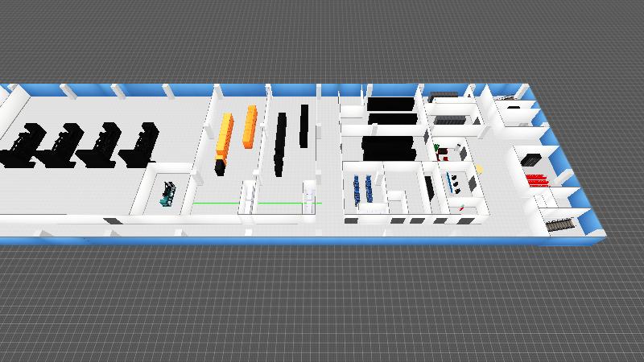Select the red seats on the right side
The height and width of the screenshot is (362, 644).
click(538, 179)
